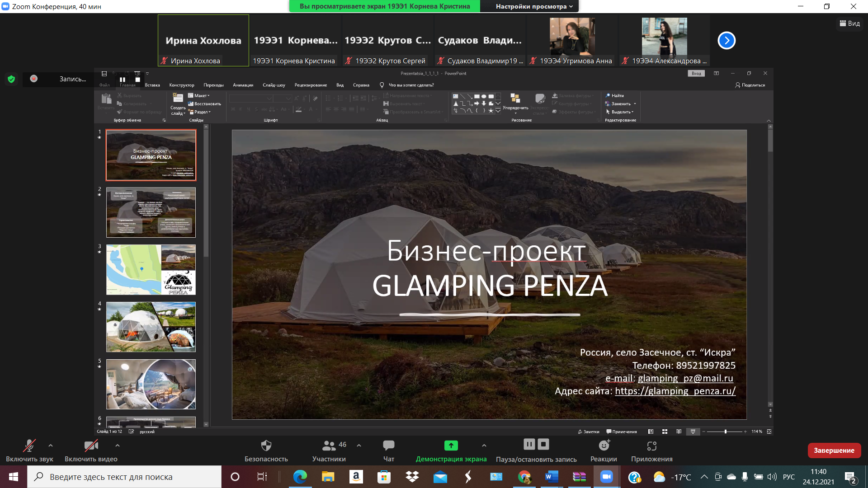Open PowerPoint Вставка ribbon tab

pos(152,85)
